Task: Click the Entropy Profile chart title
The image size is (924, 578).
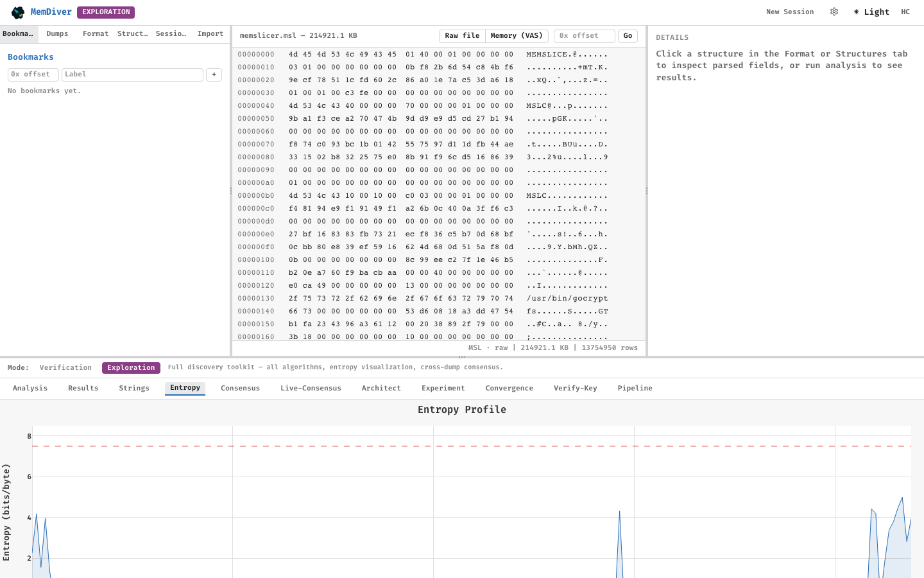Action: click(462, 410)
